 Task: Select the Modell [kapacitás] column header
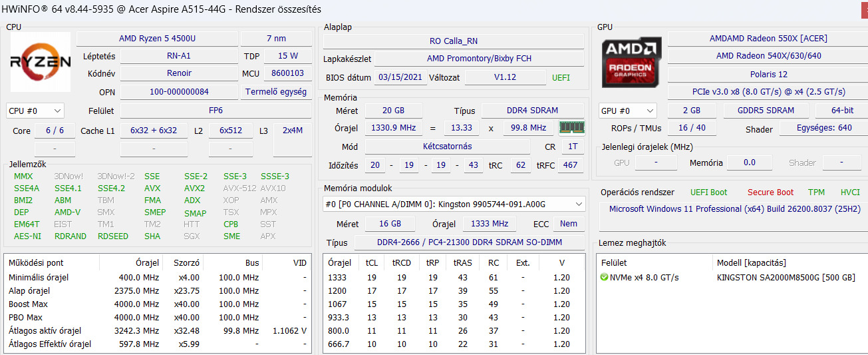(790, 262)
